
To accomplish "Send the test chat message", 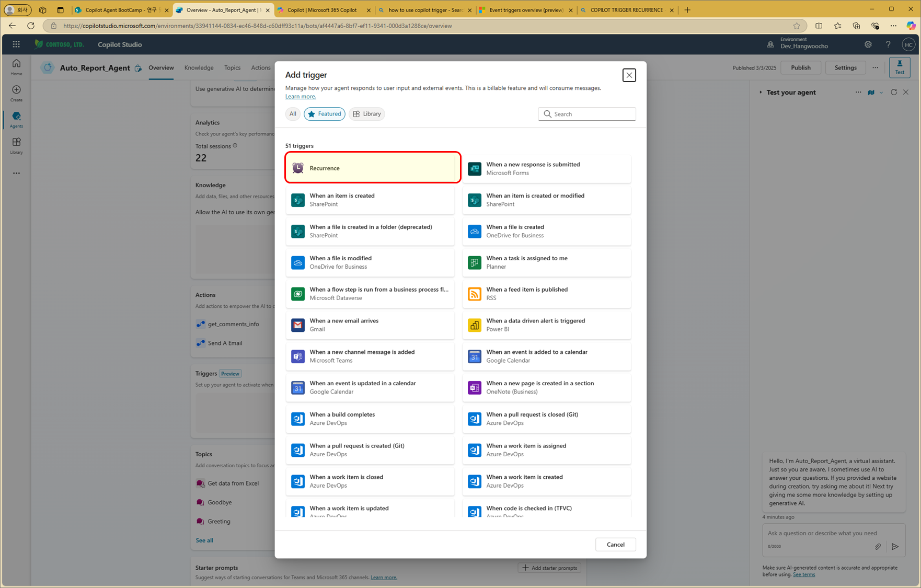I will [x=895, y=547].
